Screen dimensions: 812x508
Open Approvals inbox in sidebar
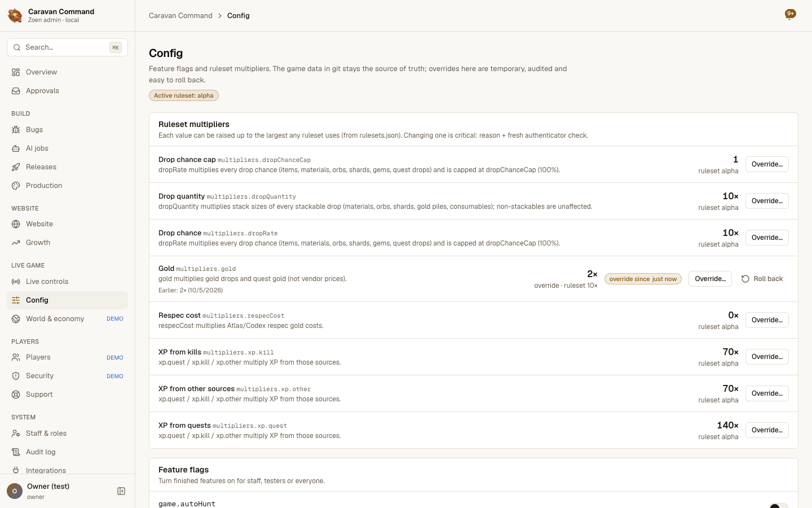pyautogui.click(x=67, y=91)
